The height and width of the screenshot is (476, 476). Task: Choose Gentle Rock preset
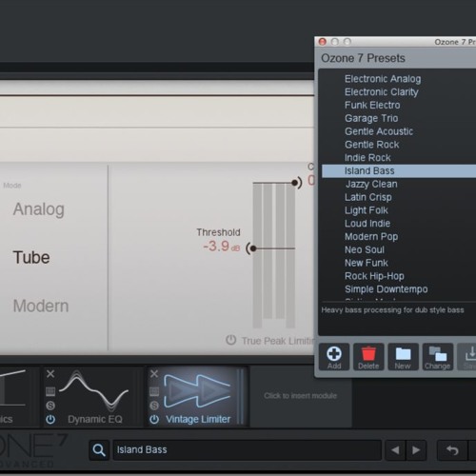click(372, 145)
